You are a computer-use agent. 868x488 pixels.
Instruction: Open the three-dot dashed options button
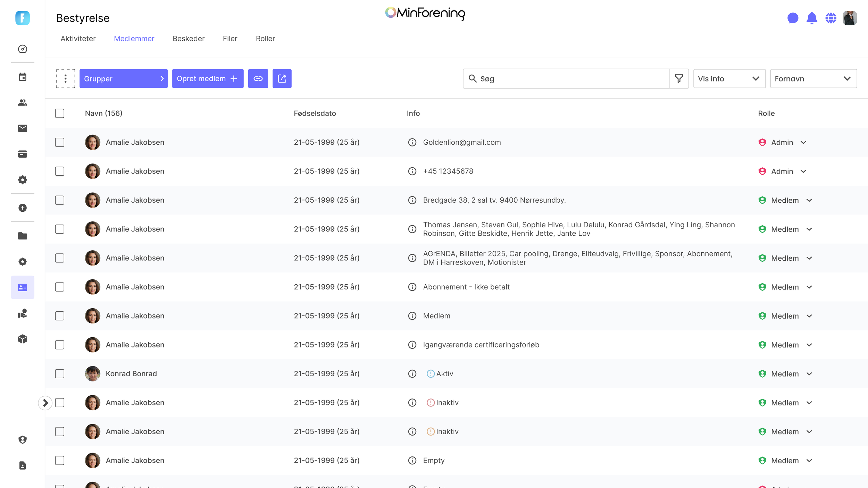(66, 79)
